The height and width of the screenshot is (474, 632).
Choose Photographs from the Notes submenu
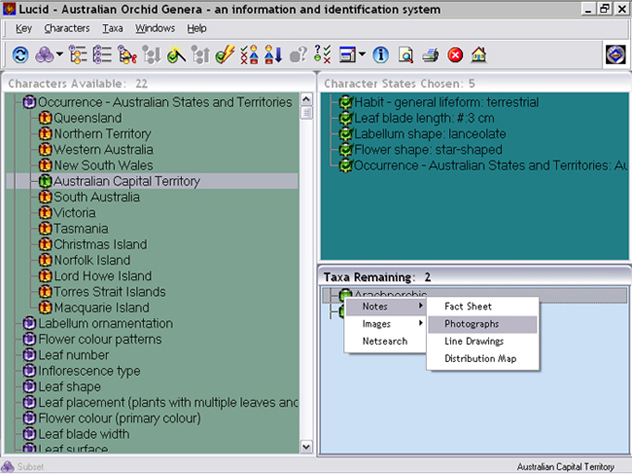[x=482, y=324]
